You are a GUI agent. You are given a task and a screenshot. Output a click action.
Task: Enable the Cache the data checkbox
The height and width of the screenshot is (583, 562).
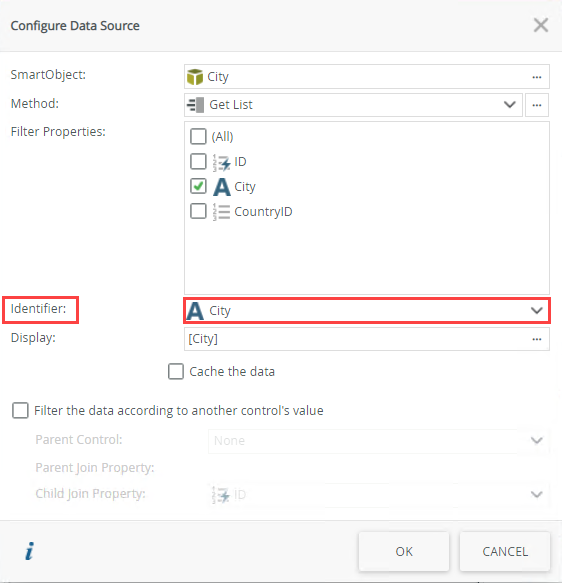click(176, 371)
